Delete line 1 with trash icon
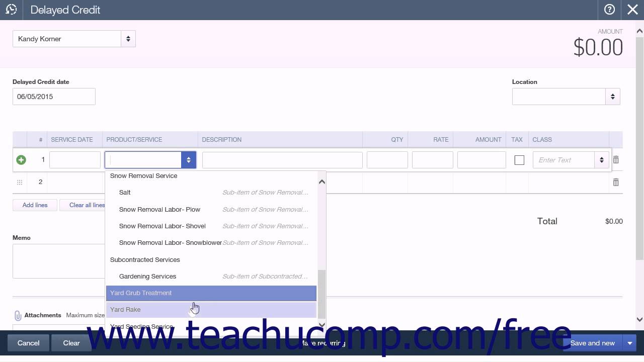Image resolution: width=644 pixels, height=362 pixels. point(616,160)
